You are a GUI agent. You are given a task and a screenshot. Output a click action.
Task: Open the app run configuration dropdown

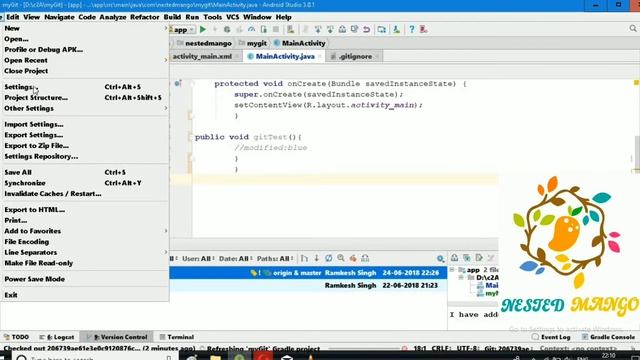coord(182,30)
